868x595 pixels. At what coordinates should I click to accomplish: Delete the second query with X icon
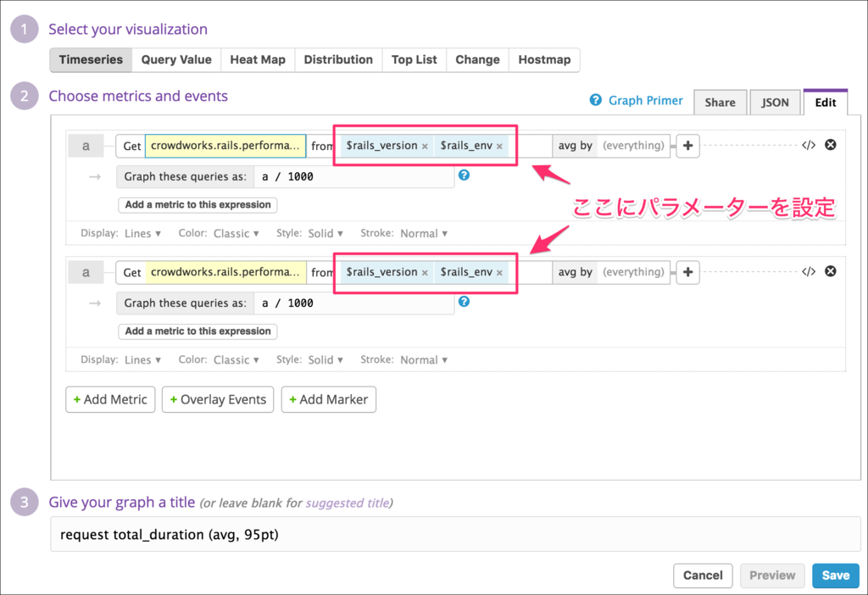pyautogui.click(x=831, y=271)
